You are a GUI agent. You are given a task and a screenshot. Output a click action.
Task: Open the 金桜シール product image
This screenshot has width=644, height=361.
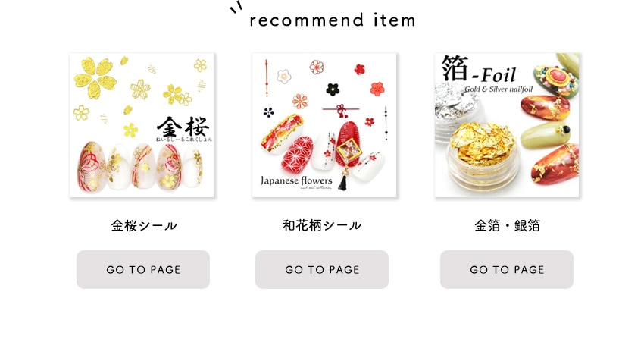142,125
